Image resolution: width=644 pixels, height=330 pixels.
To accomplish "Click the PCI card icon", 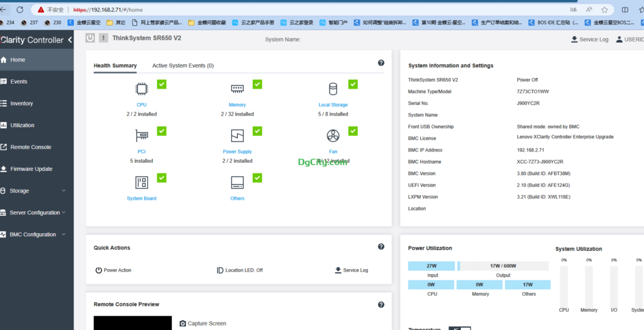I will (x=142, y=135).
